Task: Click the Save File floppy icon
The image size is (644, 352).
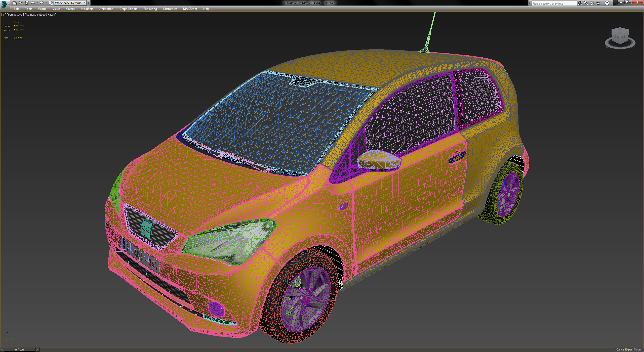Action: pyautogui.click(x=26, y=3)
